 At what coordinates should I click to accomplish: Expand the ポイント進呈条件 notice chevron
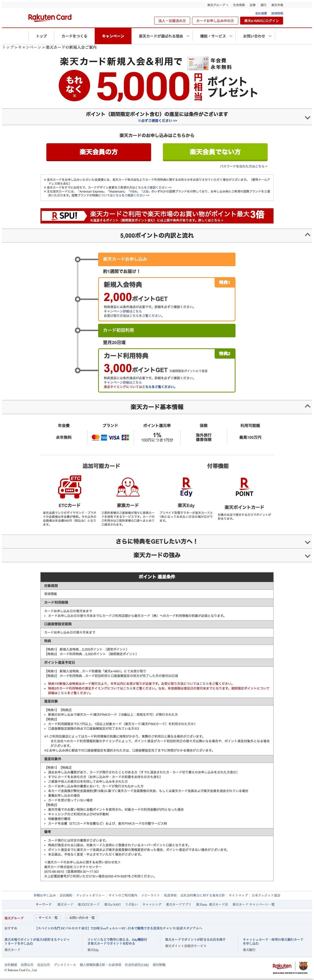308,118
